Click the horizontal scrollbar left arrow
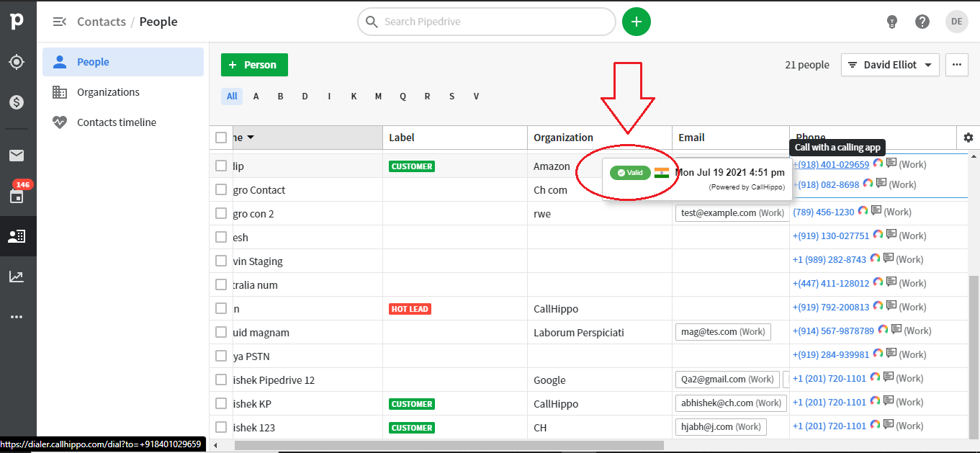Image resolution: width=980 pixels, height=453 pixels. 215,446
